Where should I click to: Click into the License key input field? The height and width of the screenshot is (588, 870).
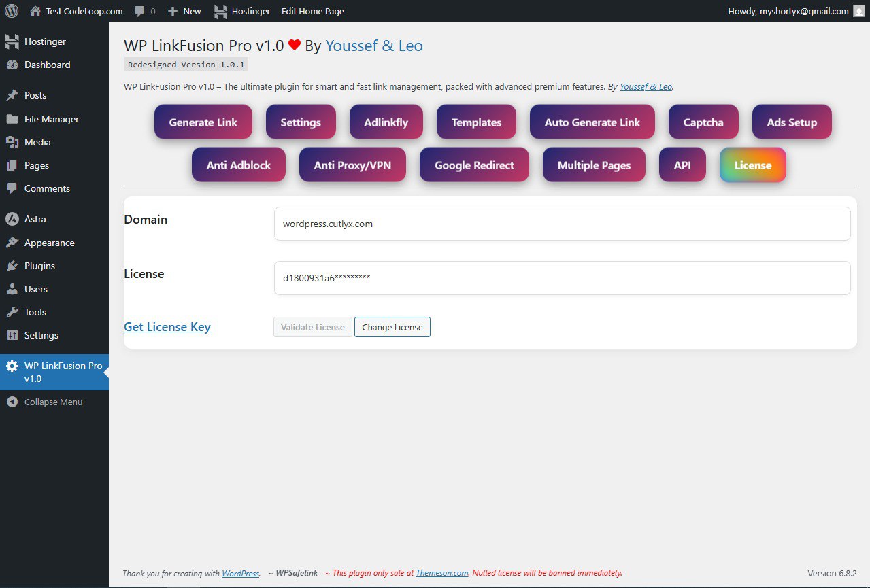(x=563, y=278)
